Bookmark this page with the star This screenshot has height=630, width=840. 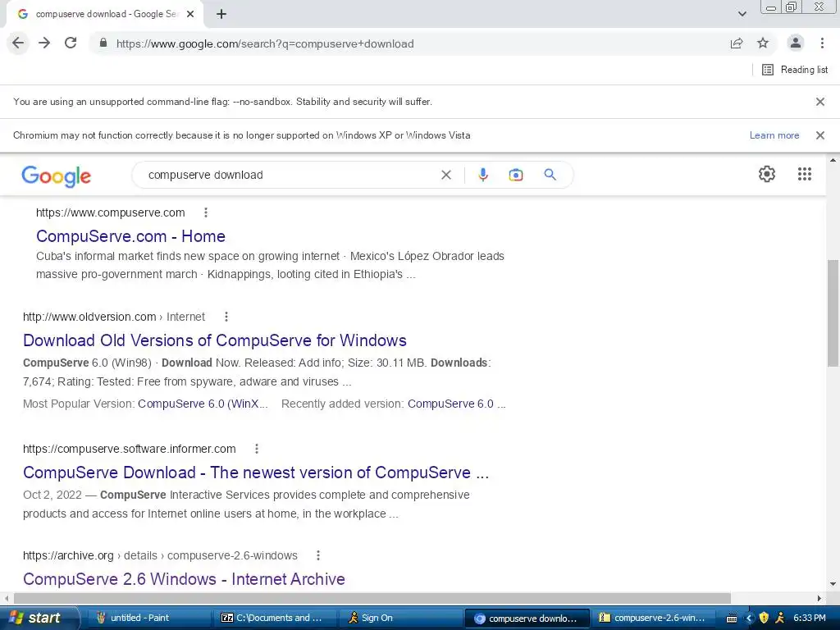pyautogui.click(x=763, y=43)
